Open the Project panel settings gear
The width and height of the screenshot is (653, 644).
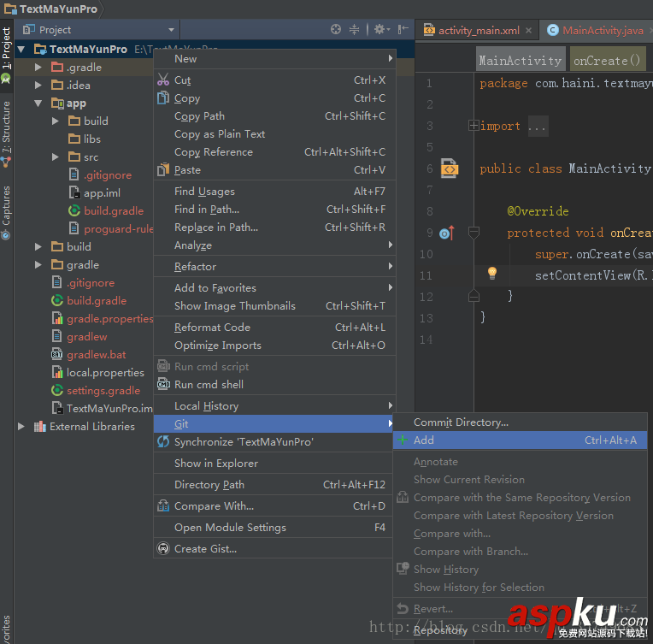pos(379,29)
